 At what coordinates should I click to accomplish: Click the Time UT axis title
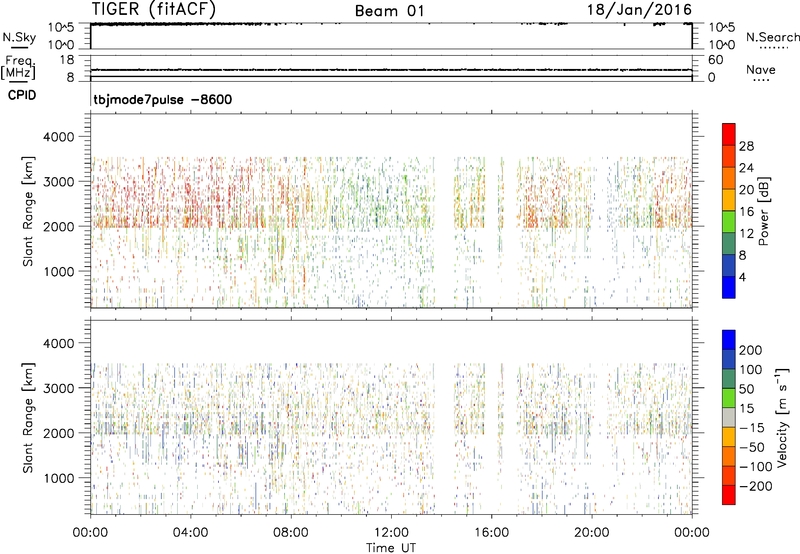[x=391, y=548]
